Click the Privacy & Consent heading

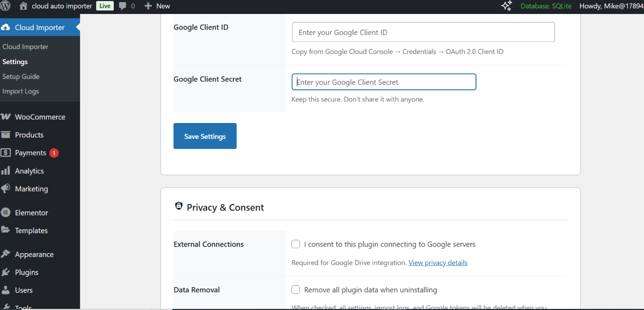[225, 207]
